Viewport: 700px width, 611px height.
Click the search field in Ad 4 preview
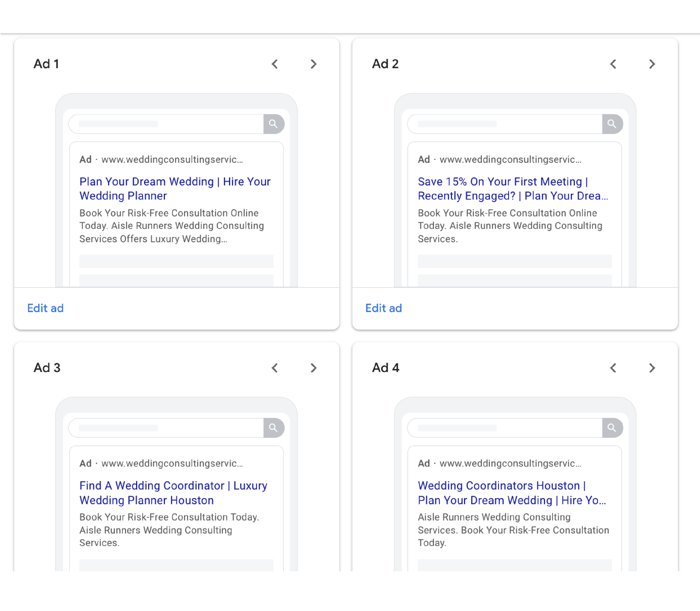click(x=505, y=428)
